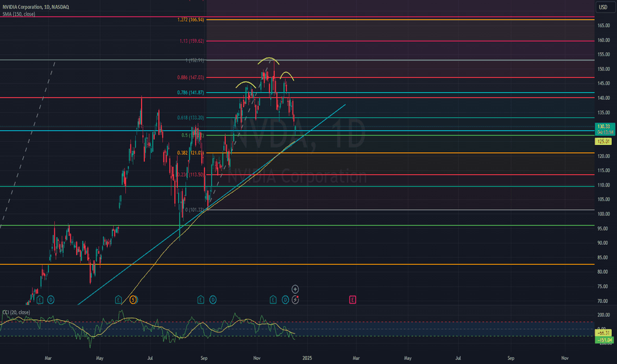Viewport: 617px width, 364px height.
Task: Select the 0.786 (141.87) Fibonacci label
Action: 191,93
